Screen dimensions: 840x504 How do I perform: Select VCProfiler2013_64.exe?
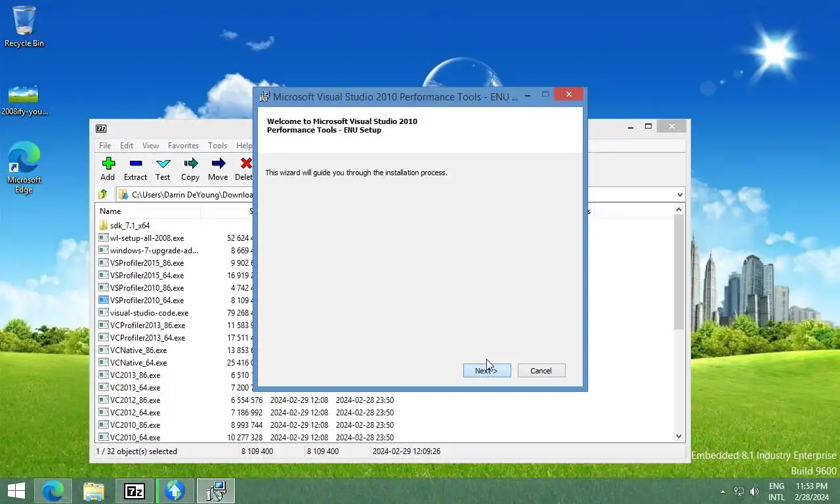pos(148,338)
